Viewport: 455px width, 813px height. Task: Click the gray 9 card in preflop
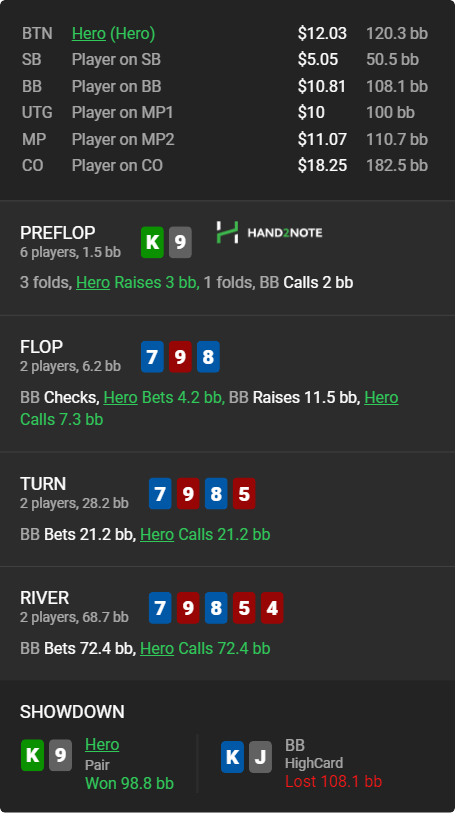click(180, 242)
